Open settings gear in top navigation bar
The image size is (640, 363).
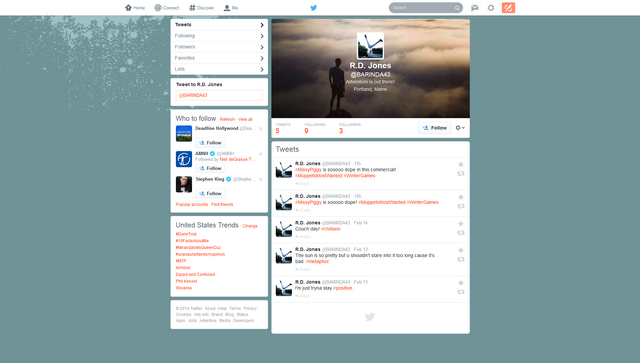click(x=491, y=8)
